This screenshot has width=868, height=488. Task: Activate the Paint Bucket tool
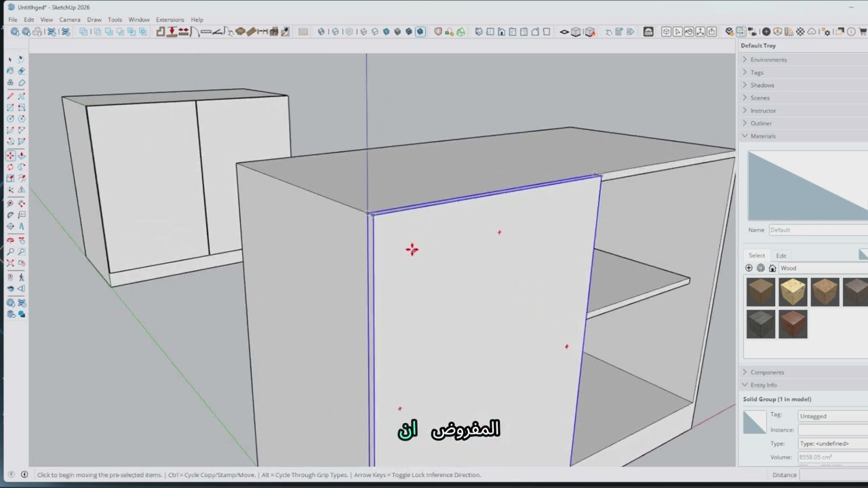[x=10, y=70]
